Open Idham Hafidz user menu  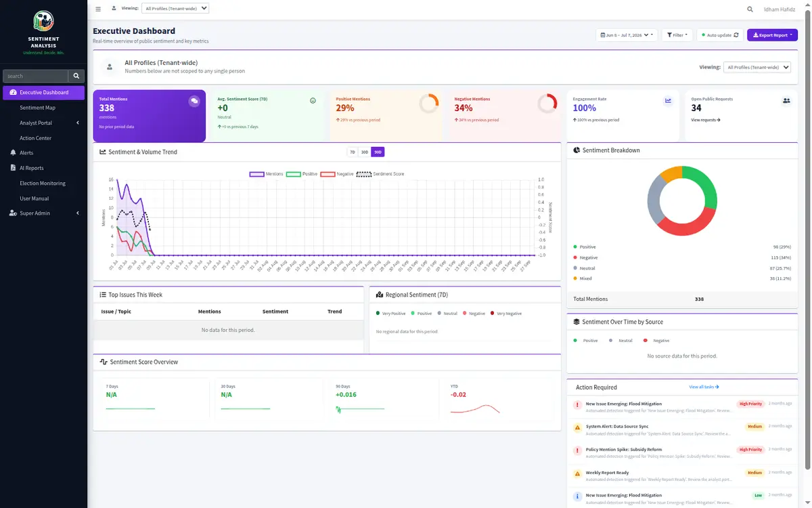pos(779,9)
